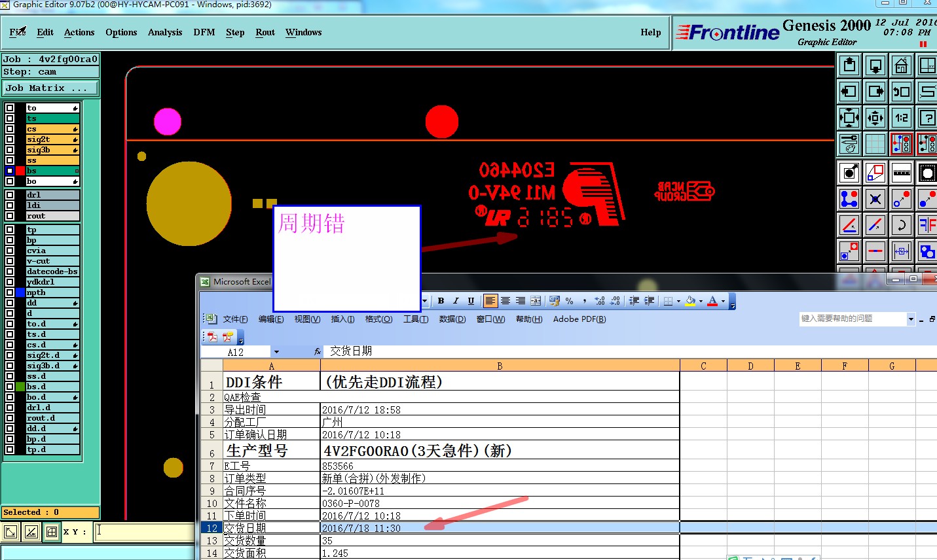The width and height of the screenshot is (937, 560).
Task: Toggle the 'bs' layer display checkbox
Action: pyautogui.click(x=10, y=171)
